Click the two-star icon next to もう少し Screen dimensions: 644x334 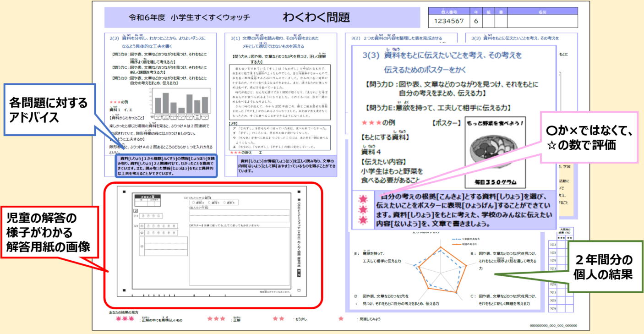tap(278, 318)
